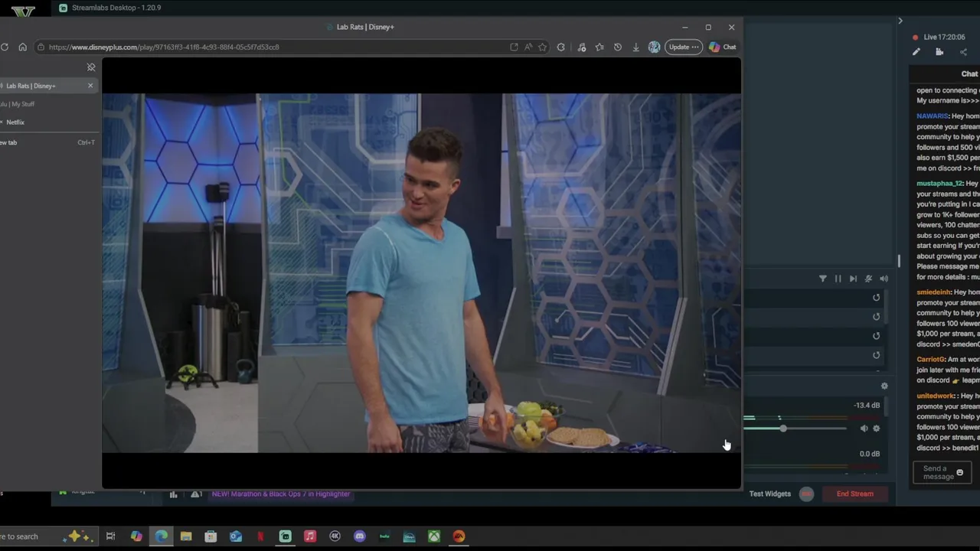
Task: Select the Chat tab header
Action: (x=969, y=74)
